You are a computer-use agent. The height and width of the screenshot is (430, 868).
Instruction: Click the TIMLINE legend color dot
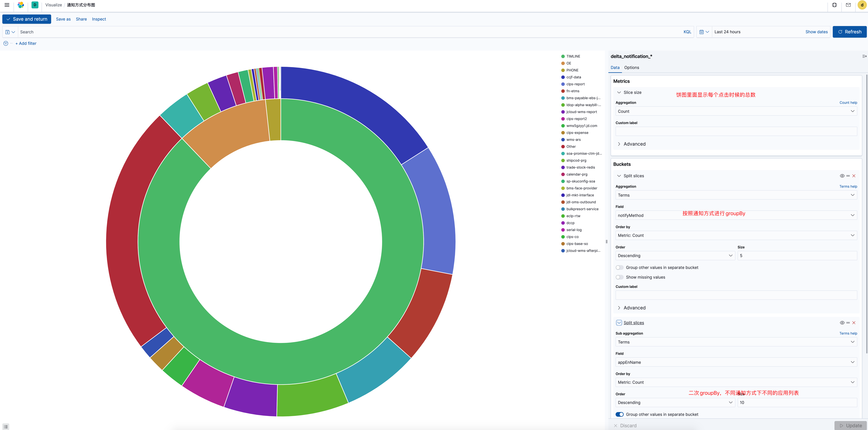pyautogui.click(x=563, y=57)
